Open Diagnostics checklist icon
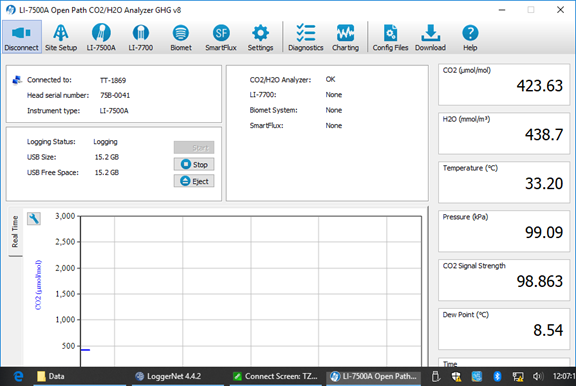Image resolution: width=576 pixels, height=386 pixels. tap(306, 37)
